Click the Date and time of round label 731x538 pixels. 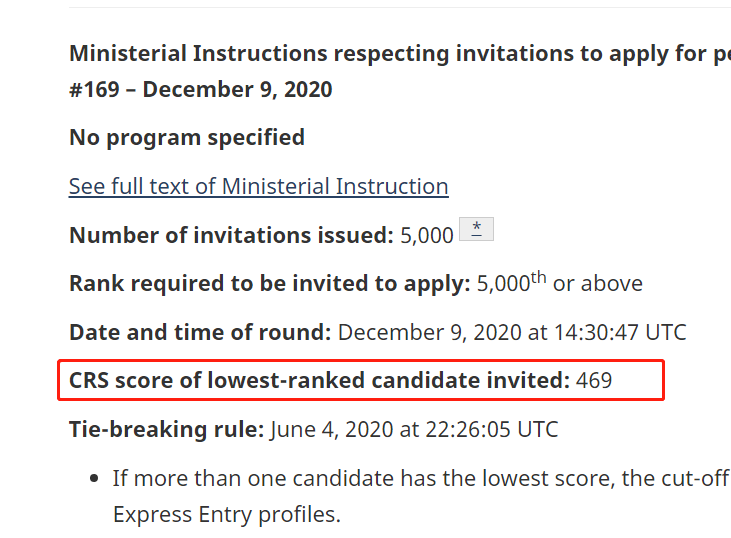[x=200, y=332]
